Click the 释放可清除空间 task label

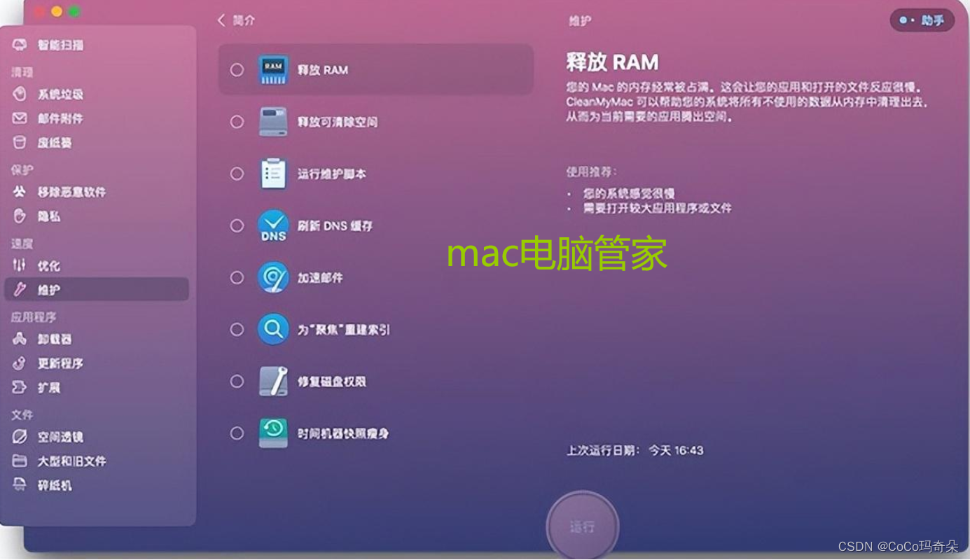(x=338, y=122)
